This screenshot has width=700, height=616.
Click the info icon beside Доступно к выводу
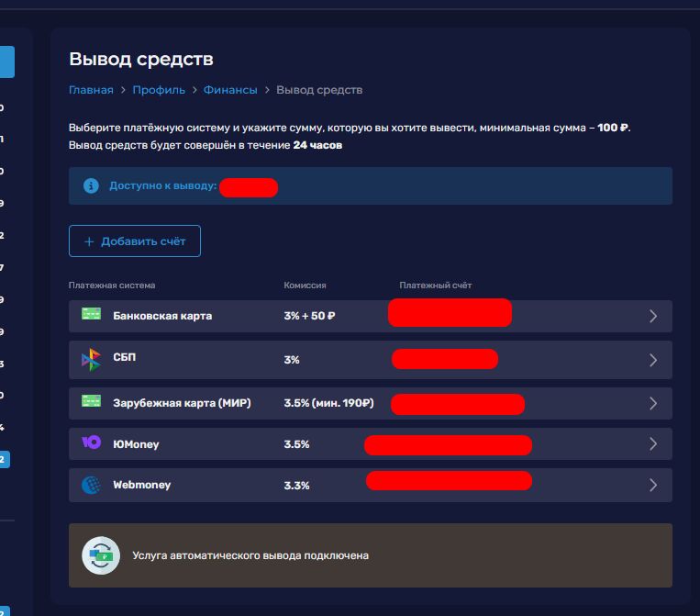tap(91, 186)
